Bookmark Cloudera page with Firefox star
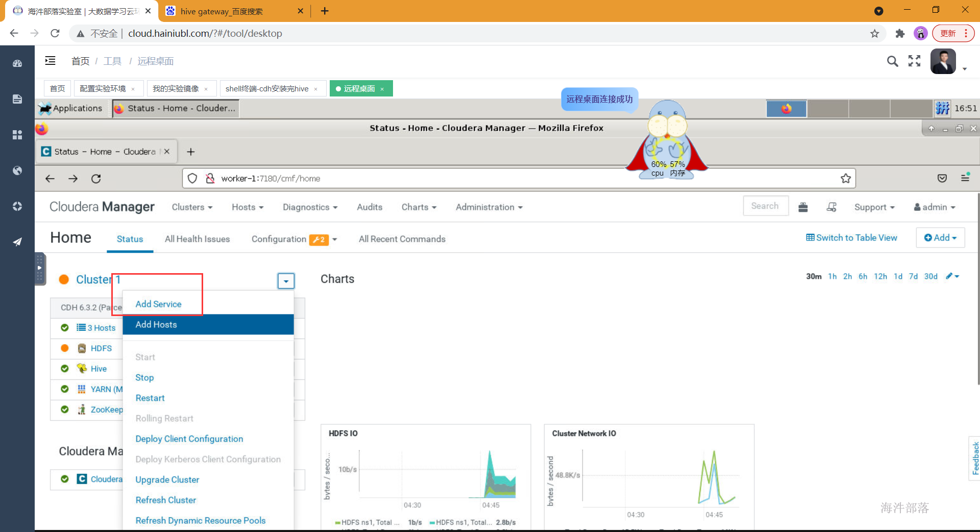The height and width of the screenshot is (532, 980). pyautogui.click(x=846, y=178)
